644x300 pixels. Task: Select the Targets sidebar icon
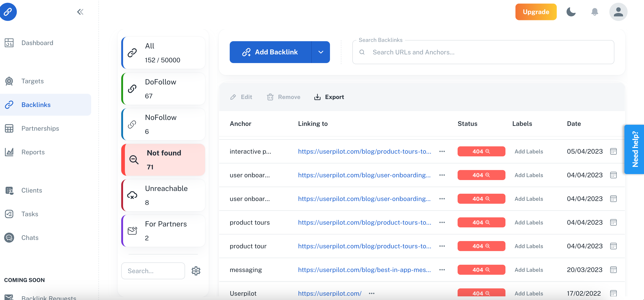[x=9, y=81]
